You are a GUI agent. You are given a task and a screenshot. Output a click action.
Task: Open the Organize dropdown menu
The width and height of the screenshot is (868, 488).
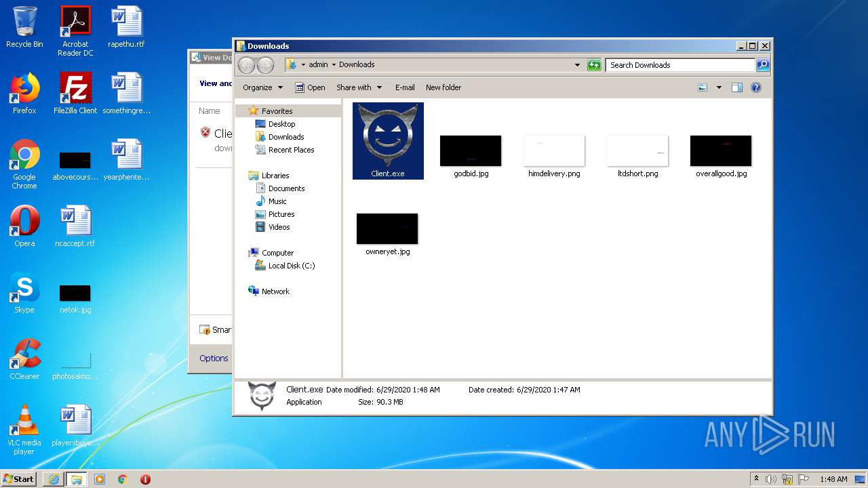(x=262, y=87)
